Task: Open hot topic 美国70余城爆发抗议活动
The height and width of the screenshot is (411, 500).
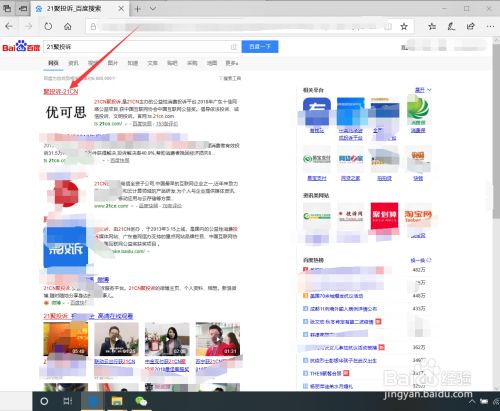Action: pos(336,296)
